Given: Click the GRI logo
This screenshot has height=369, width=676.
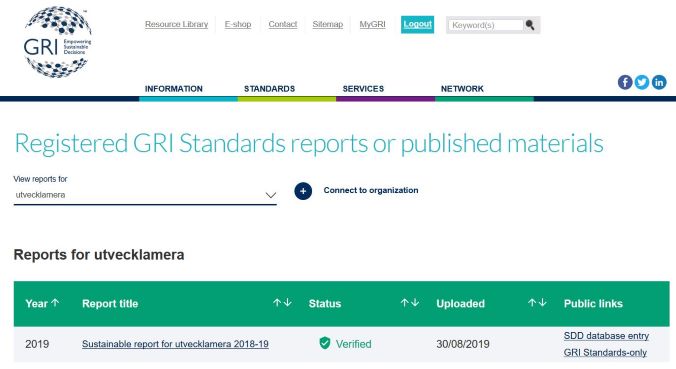Looking at the screenshot, I should pyautogui.click(x=57, y=42).
